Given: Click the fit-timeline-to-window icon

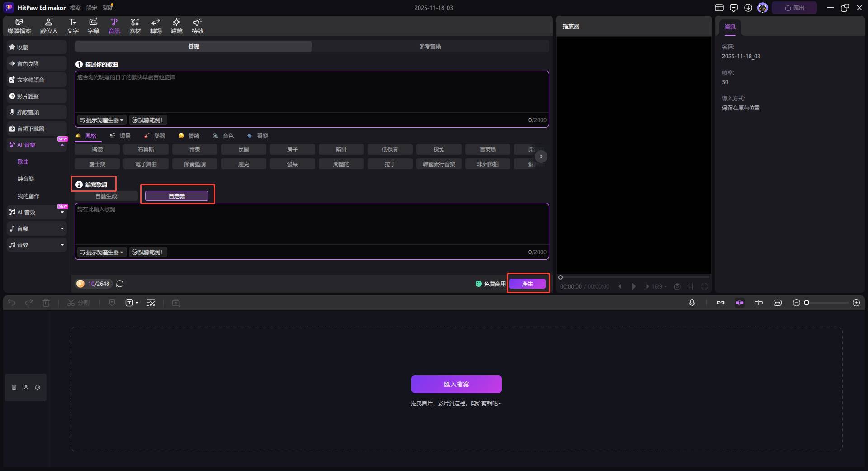Looking at the screenshot, I should (x=777, y=303).
